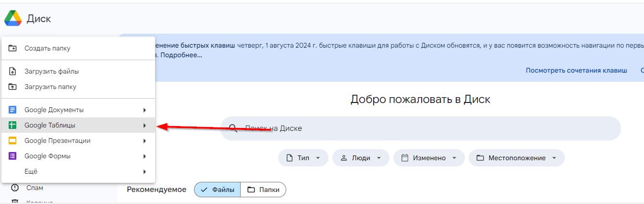
Task: Expand the Google Таблицы submenu arrow
Action: click(x=145, y=126)
